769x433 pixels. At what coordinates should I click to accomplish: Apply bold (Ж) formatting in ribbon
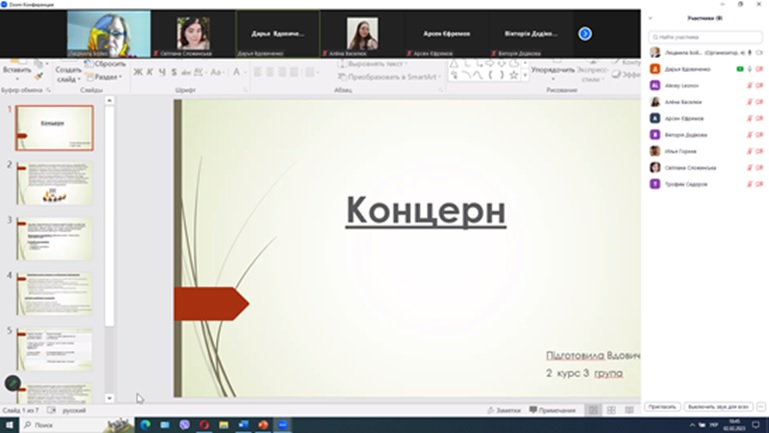tap(138, 72)
